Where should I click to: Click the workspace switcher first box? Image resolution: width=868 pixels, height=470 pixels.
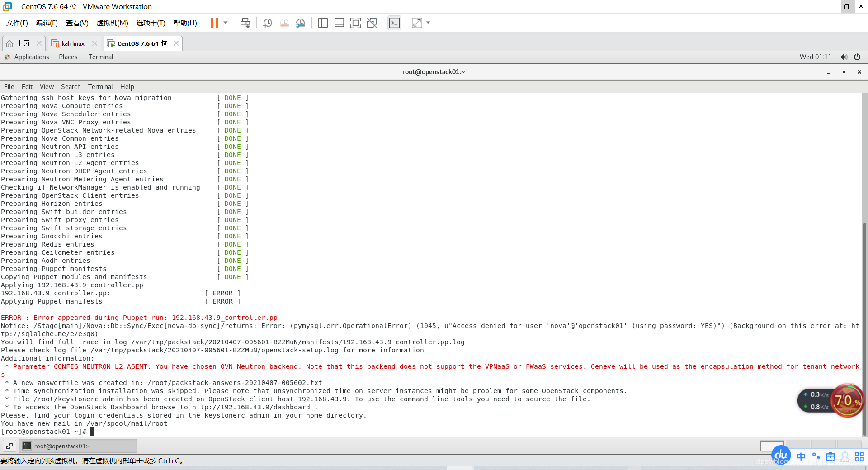[772, 446]
